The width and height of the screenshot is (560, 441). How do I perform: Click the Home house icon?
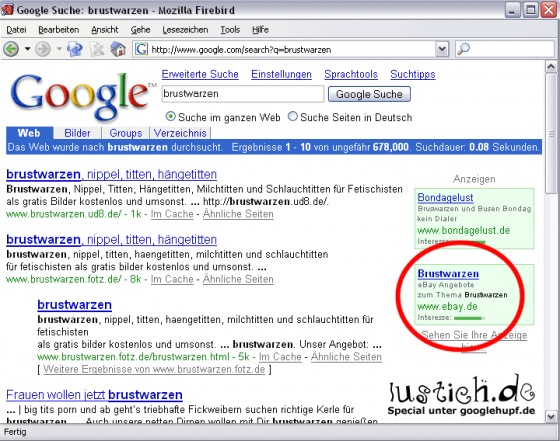tap(118, 49)
